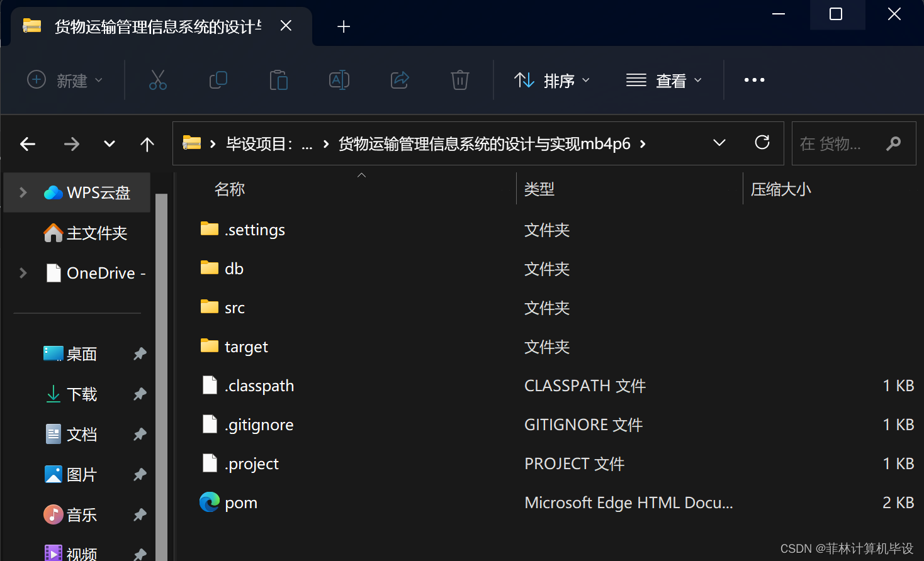
Task: Click the Cut scissors icon
Action: 158,81
